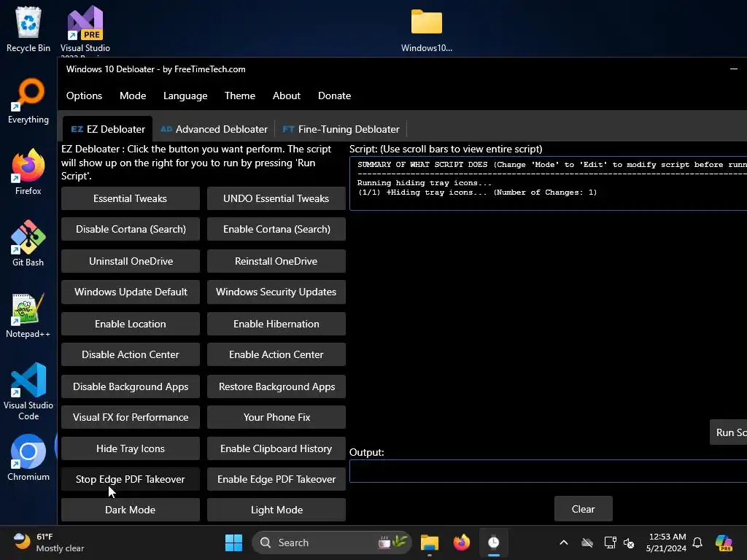Select the debloater app taskbar icon
Screen dimensions: 747x560
pyautogui.click(x=494, y=542)
